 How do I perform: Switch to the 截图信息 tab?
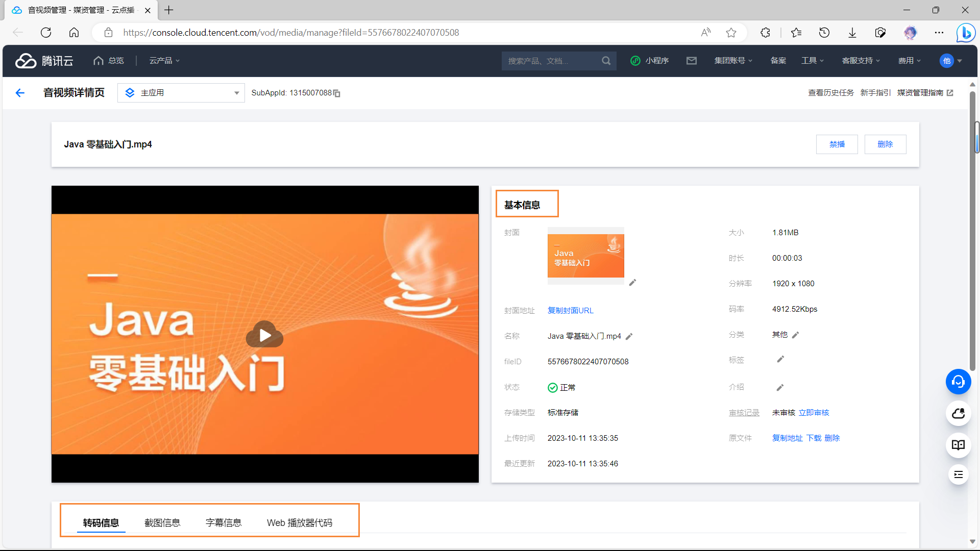click(x=162, y=523)
